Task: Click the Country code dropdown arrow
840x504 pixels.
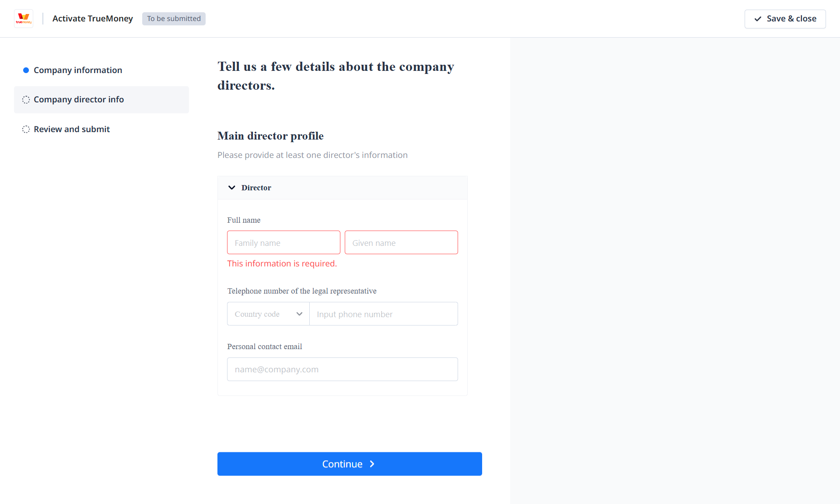Action: [x=299, y=314]
